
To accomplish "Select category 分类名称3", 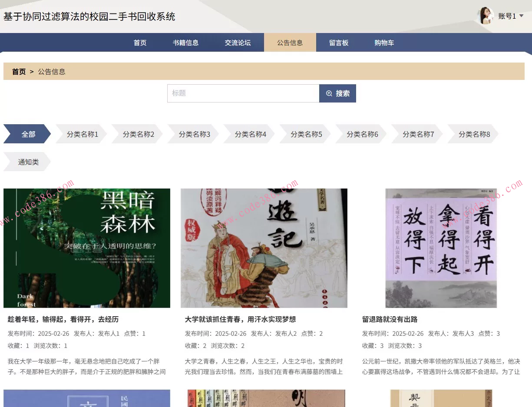I will coord(194,134).
